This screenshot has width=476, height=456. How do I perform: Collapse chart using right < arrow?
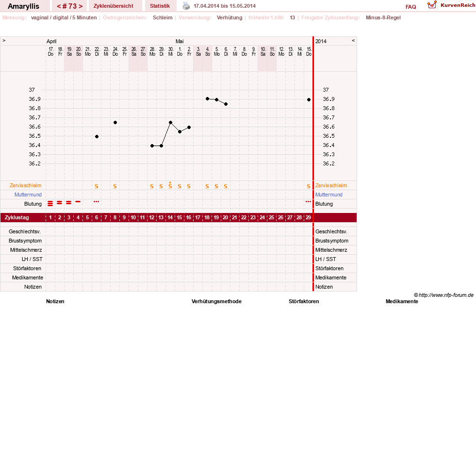pos(353,40)
